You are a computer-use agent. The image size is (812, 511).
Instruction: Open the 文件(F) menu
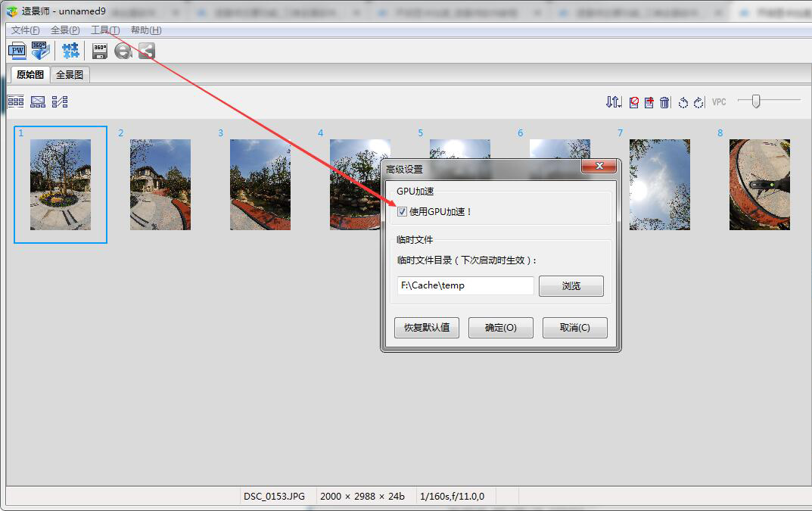[x=25, y=30]
